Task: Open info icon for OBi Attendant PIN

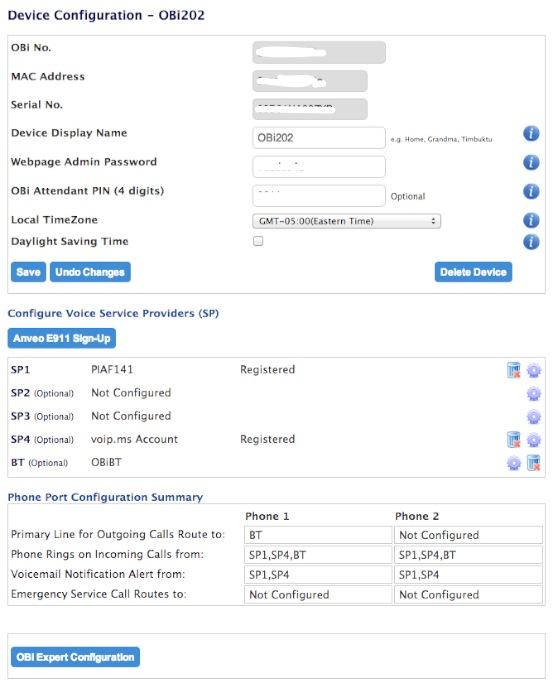Action: pyautogui.click(x=531, y=191)
